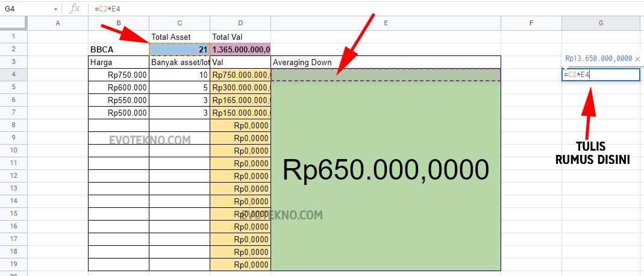This screenshot has width=644, height=276.
Task: Select the Rp750.000 Harga cell
Action: (119, 75)
